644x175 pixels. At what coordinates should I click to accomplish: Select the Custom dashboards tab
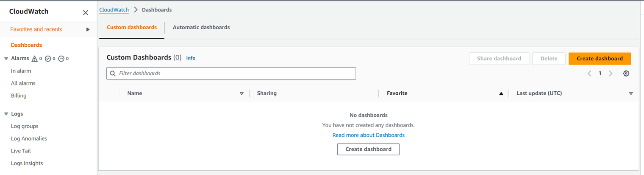coord(132,27)
